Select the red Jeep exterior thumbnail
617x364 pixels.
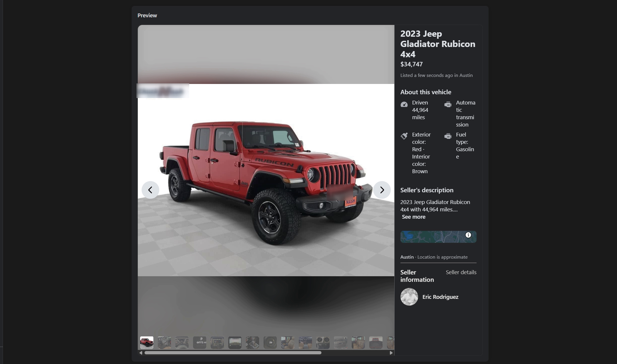[147, 343]
